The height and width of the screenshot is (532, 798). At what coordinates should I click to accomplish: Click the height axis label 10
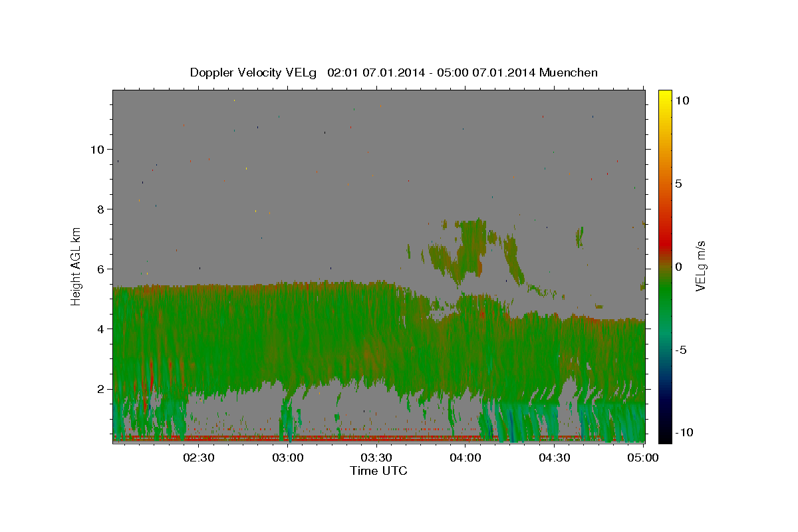[97, 149]
